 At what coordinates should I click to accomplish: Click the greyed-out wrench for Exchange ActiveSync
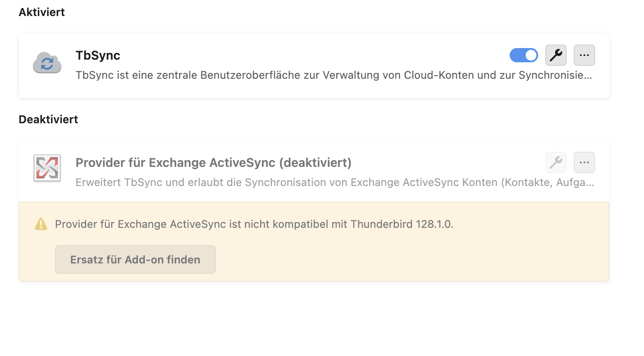coord(555,163)
